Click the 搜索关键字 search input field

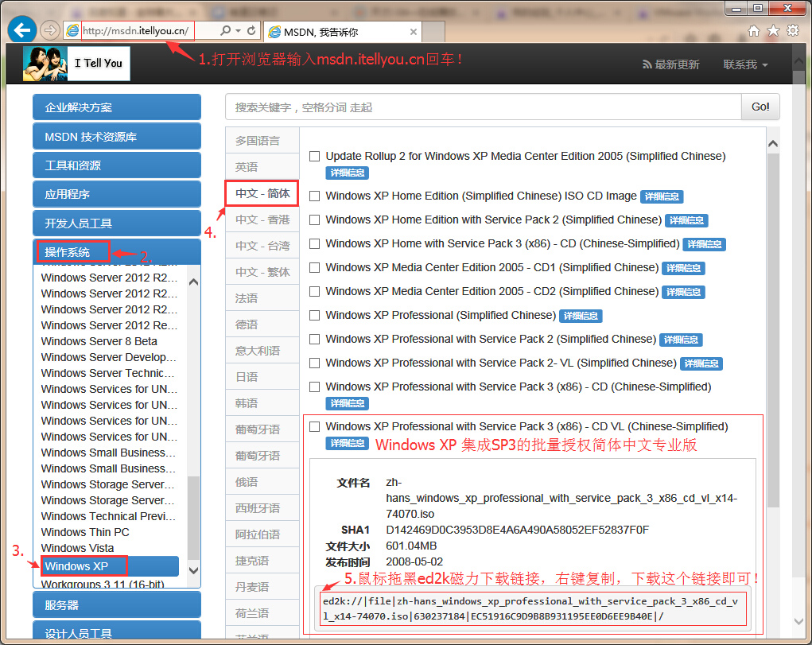484,107
